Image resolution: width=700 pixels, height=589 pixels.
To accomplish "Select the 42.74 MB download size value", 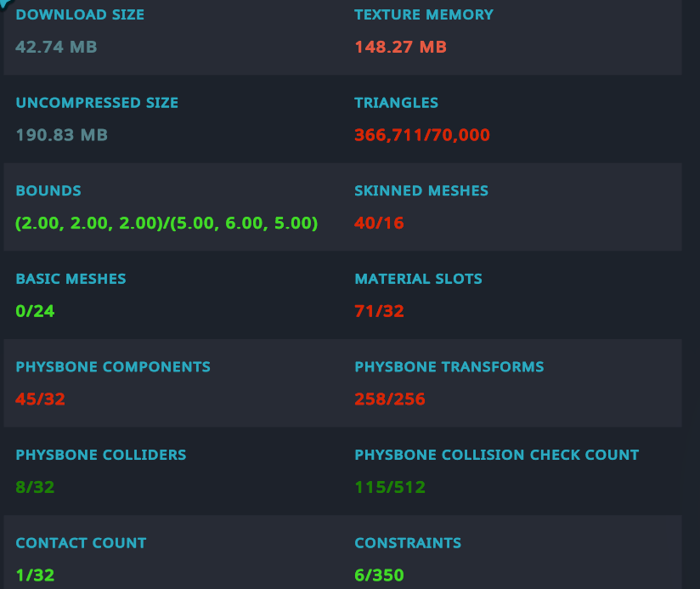I will click(x=56, y=47).
